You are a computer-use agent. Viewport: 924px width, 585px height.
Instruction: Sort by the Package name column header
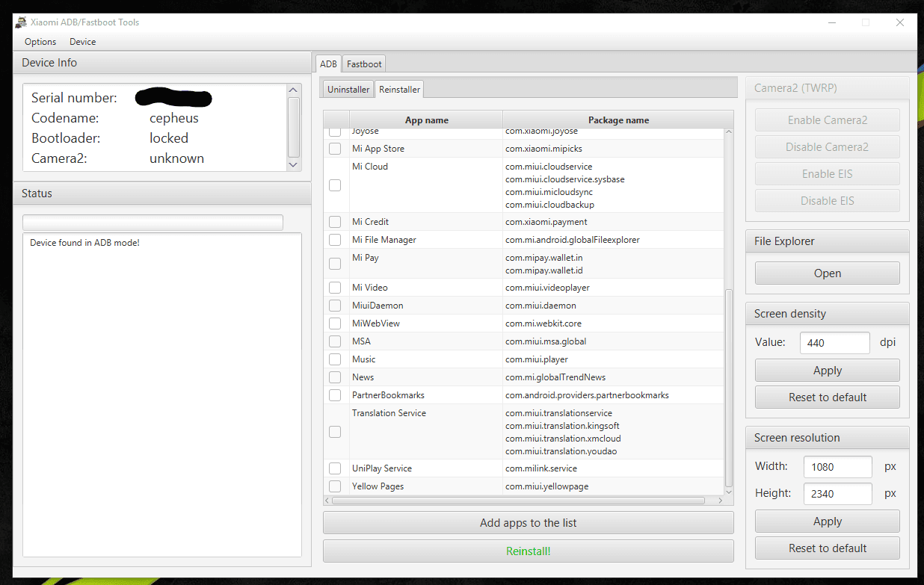point(618,120)
